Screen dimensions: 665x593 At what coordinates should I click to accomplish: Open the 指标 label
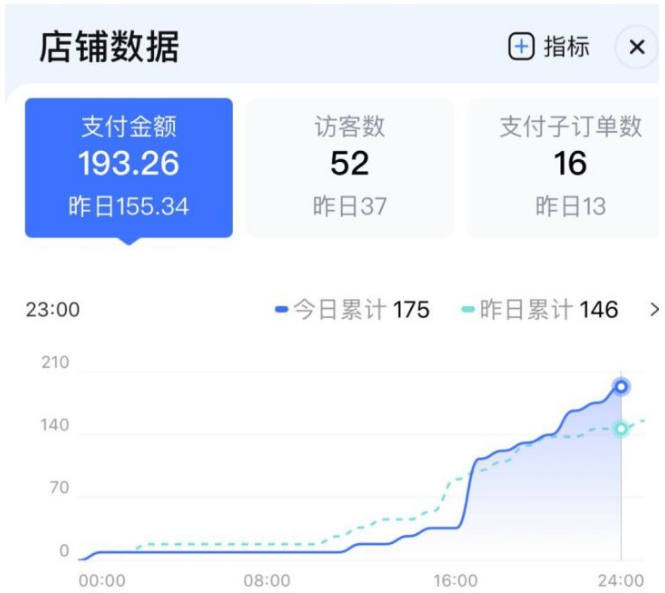[567, 47]
